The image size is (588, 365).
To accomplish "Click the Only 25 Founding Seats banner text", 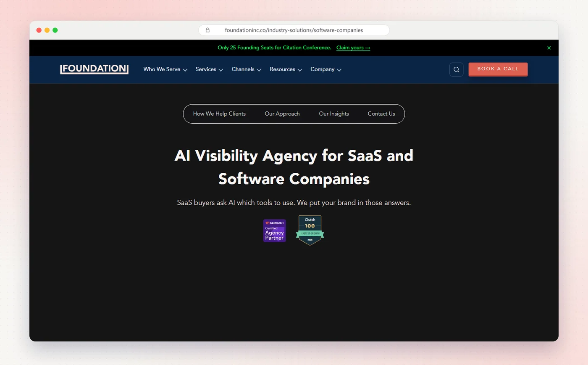I will tap(274, 48).
